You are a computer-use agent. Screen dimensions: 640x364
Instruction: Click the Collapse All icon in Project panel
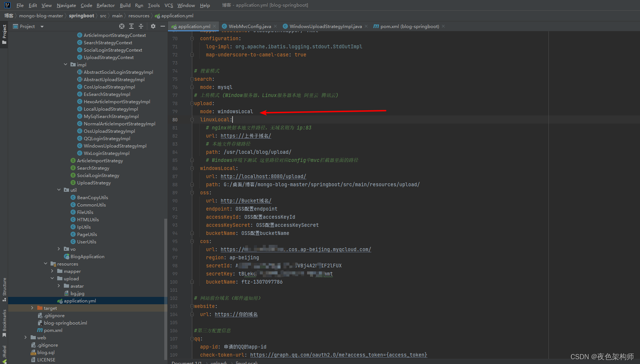141,26
